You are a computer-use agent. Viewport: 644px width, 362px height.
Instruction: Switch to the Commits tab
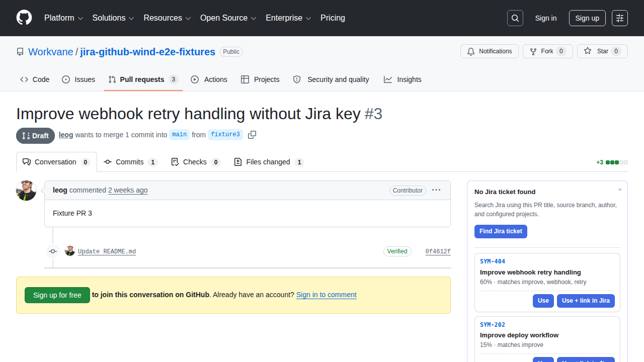tap(130, 162)
